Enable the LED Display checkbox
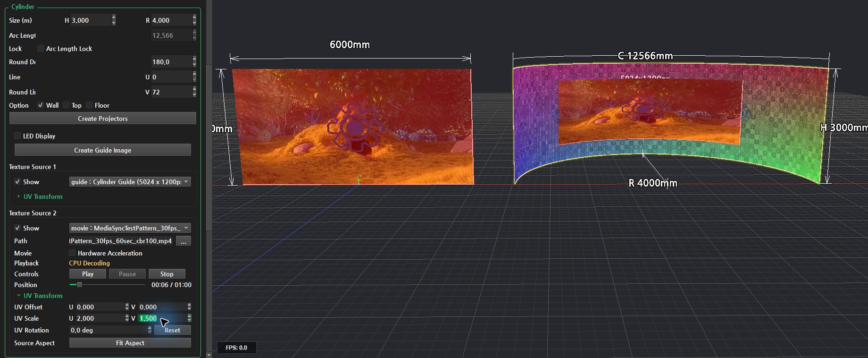The image size is (868, 358). [x=18, y=136]
